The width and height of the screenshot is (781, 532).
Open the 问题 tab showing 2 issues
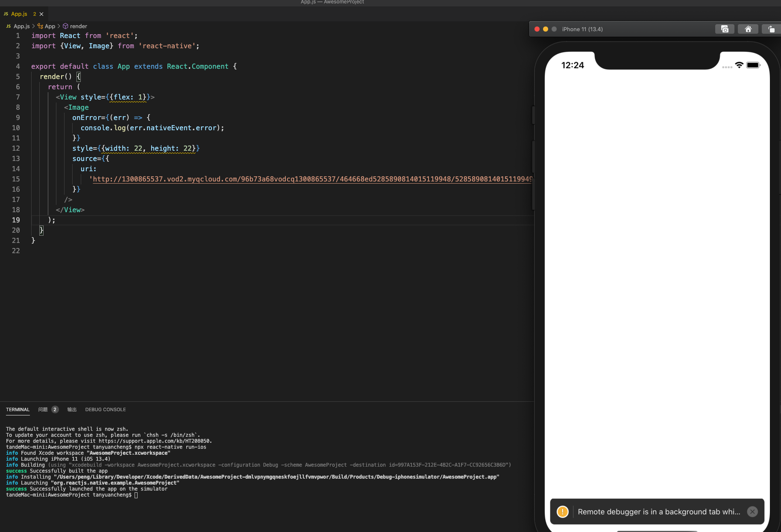coord(42,409)
